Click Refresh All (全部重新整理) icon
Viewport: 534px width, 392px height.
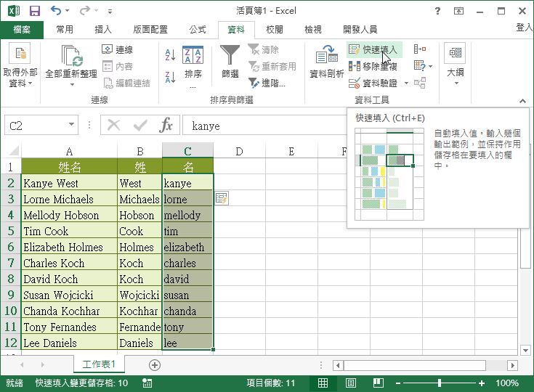(71, 55)
